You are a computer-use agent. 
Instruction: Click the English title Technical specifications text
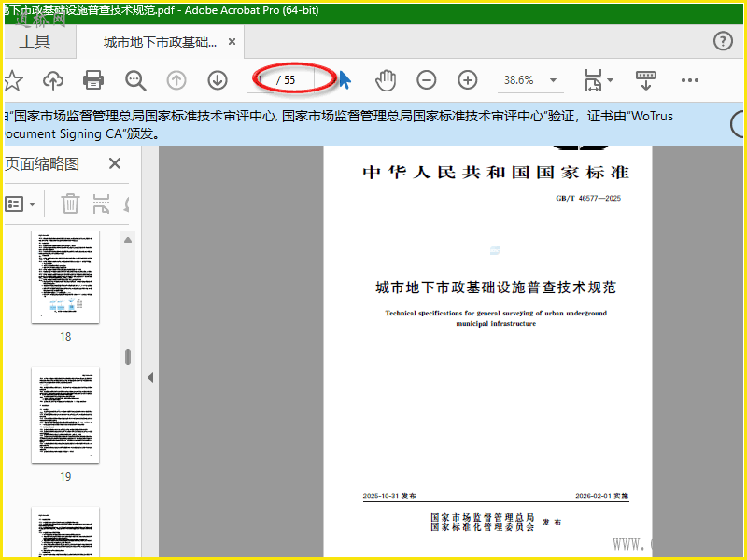496,318
